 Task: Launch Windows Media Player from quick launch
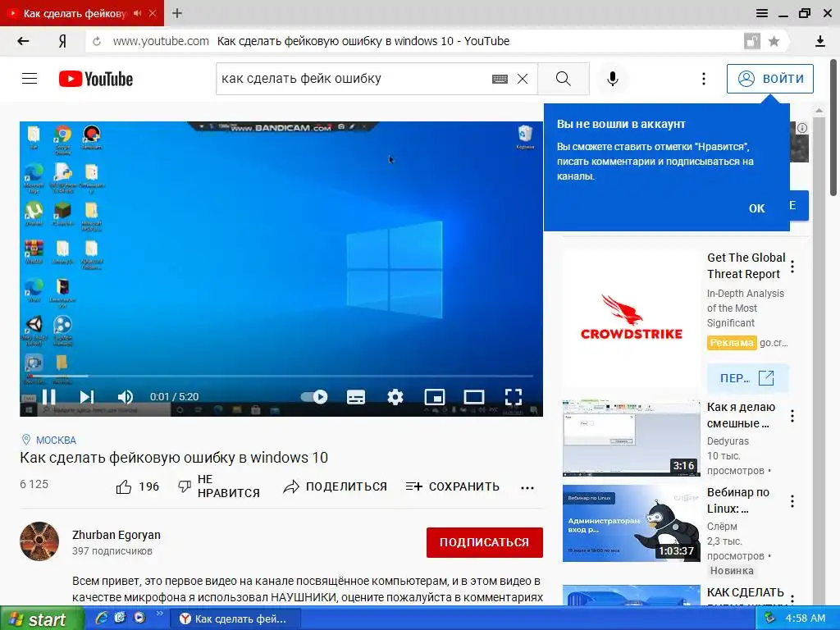coord(139,618)
